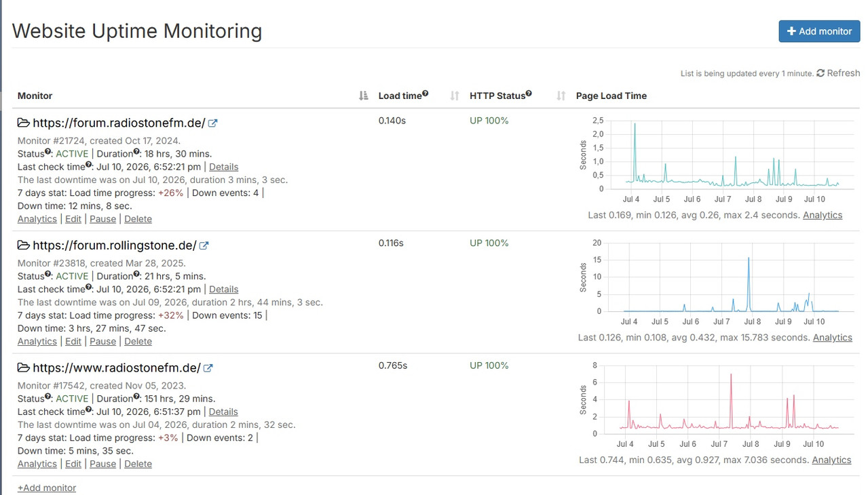Screen dimensions: 868x495
Task: Click the +3% load time progress value
Action: (x=168, y=437)
